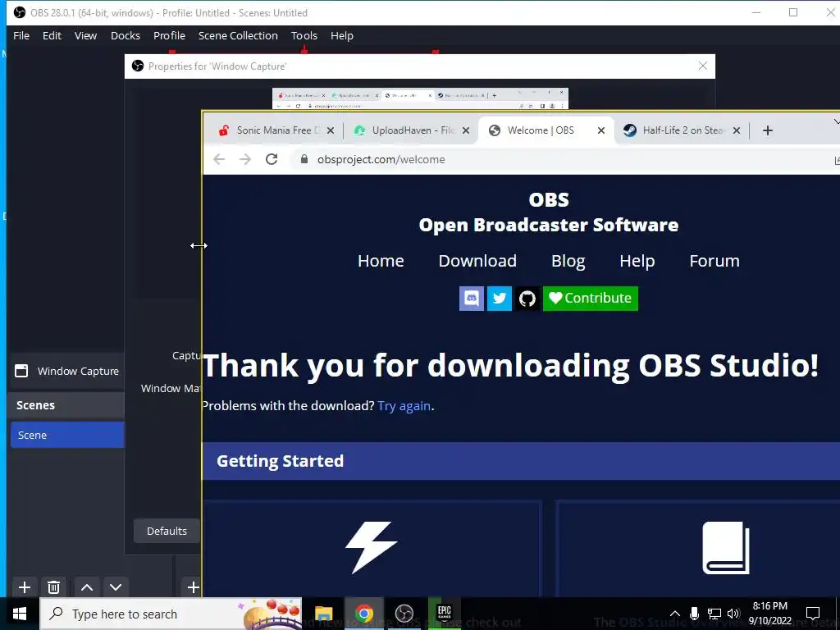Image resolution: width=840 pixels, height=630 pixels.
Task: Open File Explorer from the taskbar
Action: (x=323, y=614)
